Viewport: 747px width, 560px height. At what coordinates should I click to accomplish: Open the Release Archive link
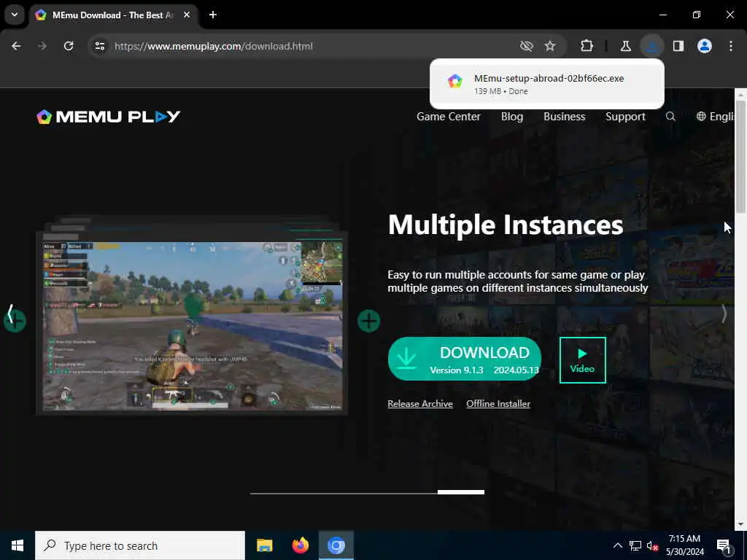(420, 404)
